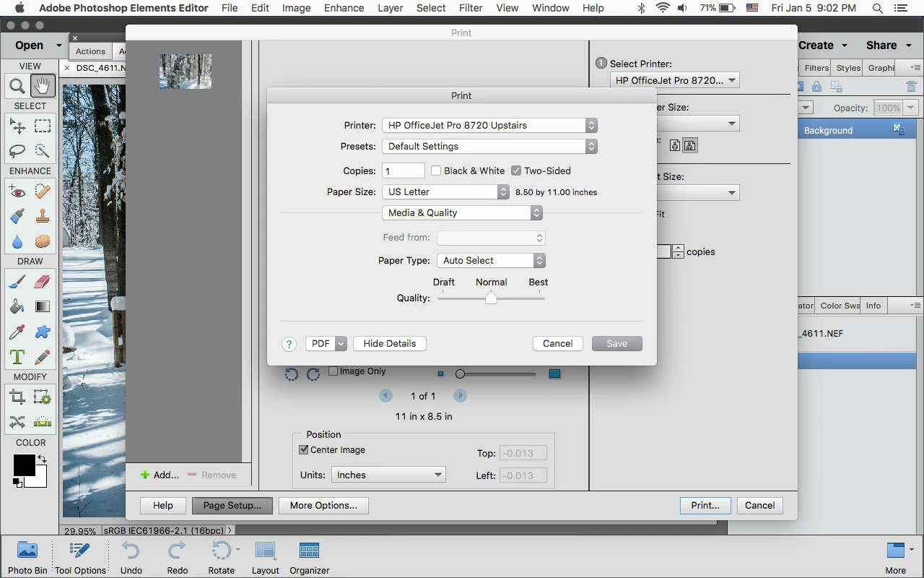
Task: Open the Units Inches dropdown
Action: [388, 475]
